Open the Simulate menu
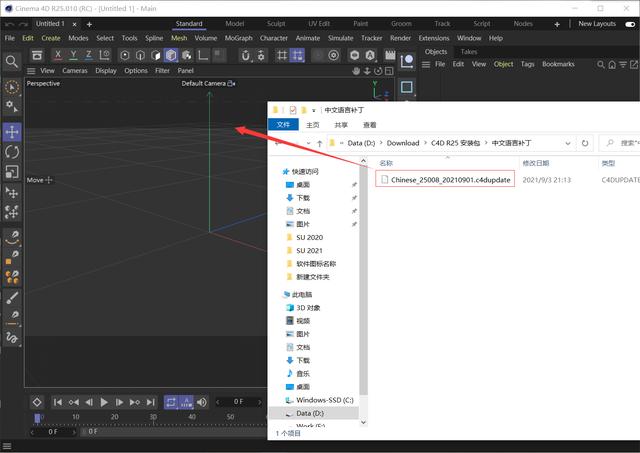This screenshot has width=640, height=453. point(340,38)
